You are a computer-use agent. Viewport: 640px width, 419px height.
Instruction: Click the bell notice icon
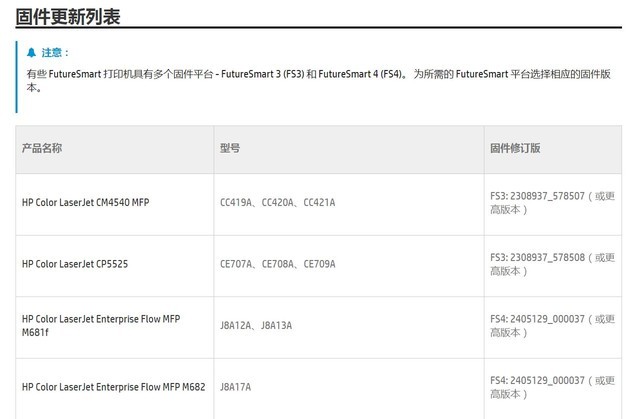click(31, 53)
